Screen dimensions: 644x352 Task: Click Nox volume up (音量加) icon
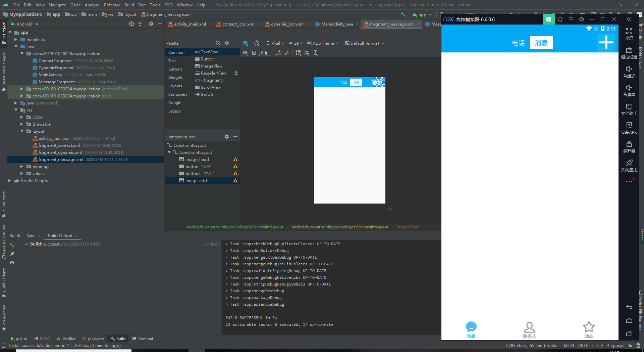click(629, 72)
